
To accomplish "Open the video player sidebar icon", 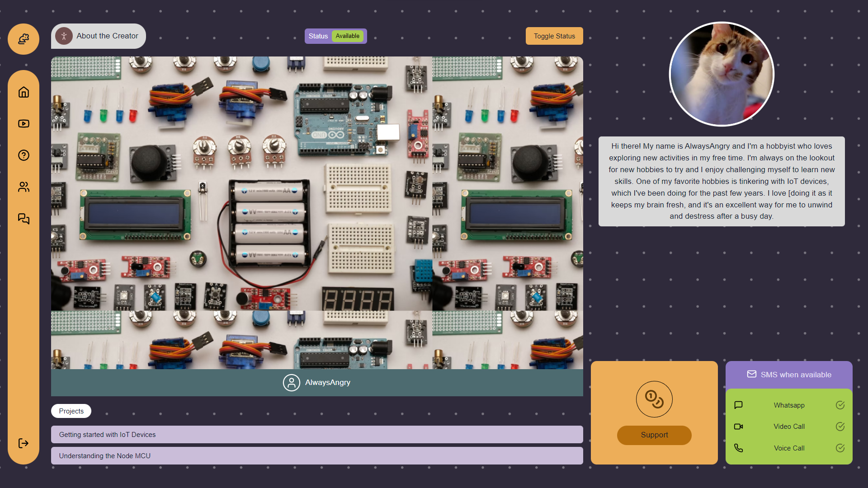I will (x=24, y=124).
